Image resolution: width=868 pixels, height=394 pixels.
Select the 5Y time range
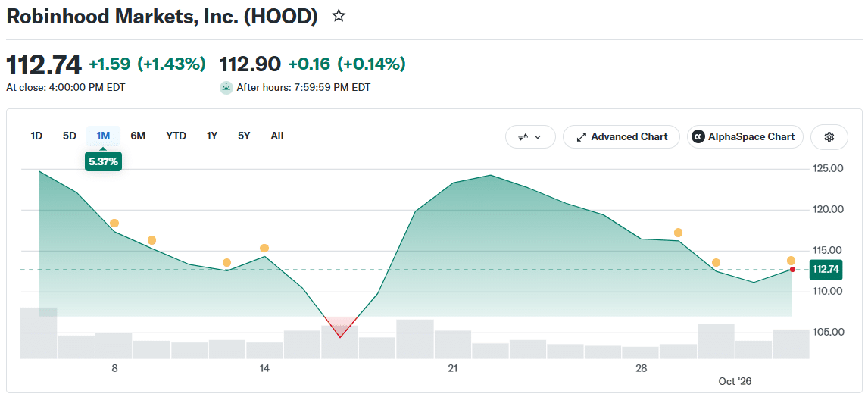click(x=244, y=136)
